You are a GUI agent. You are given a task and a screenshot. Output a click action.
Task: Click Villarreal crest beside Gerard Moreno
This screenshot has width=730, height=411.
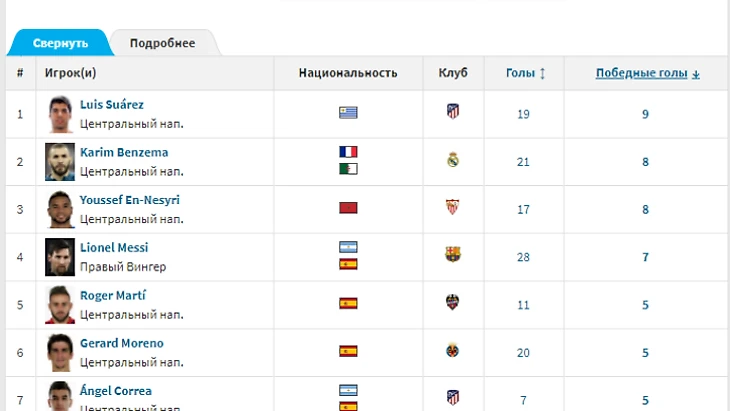453,351
